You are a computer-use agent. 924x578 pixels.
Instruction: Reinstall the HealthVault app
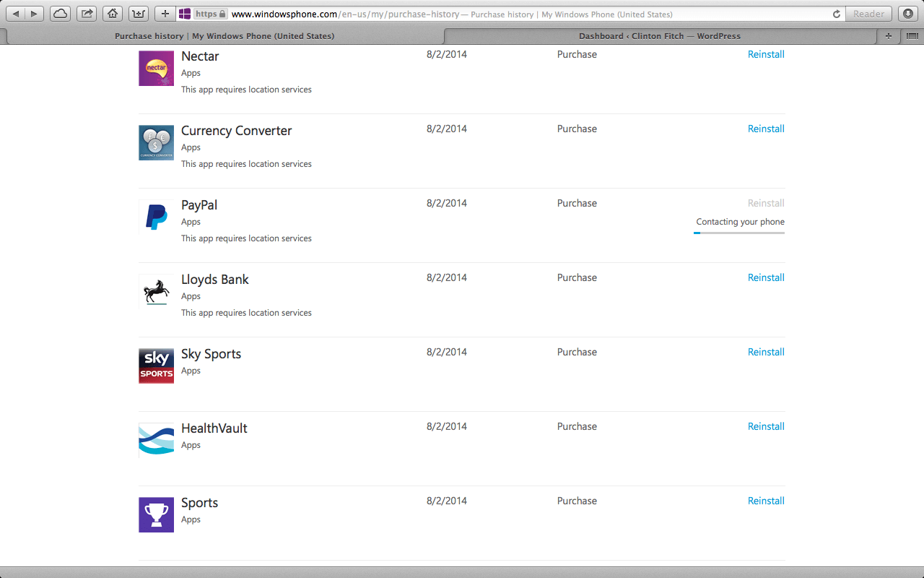[766, 426]
